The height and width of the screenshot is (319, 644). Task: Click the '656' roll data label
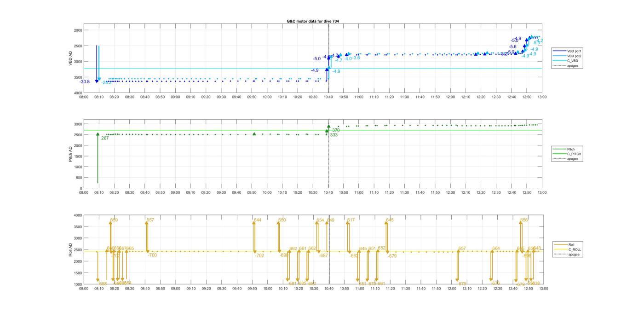[x=524, y=220]
